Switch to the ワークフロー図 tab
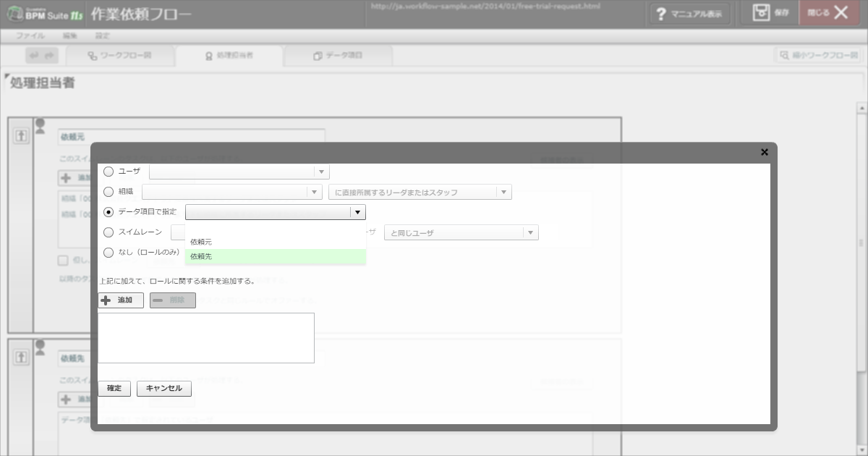This screenshot has height=456, width=868. tap(120, 56)
